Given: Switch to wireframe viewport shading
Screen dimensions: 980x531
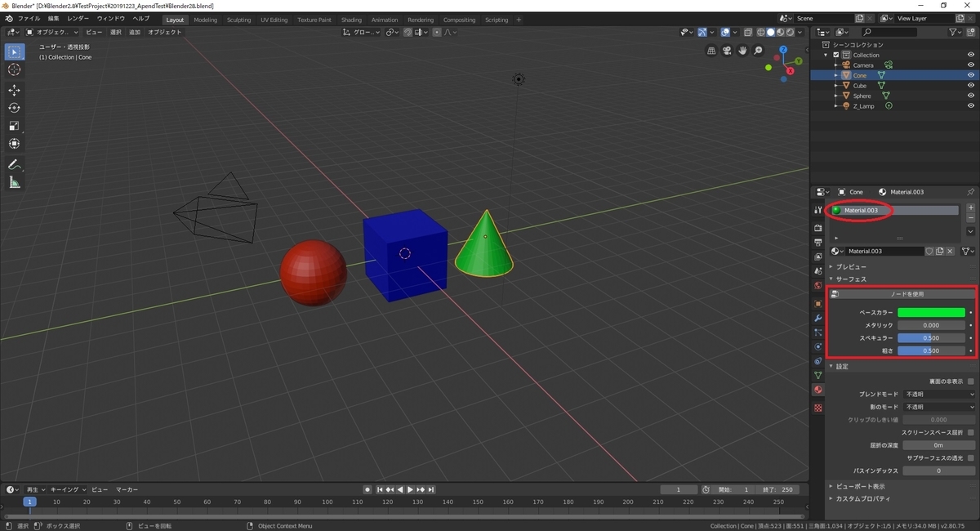Looking at the screenshot, I should (x=760, y=33).
